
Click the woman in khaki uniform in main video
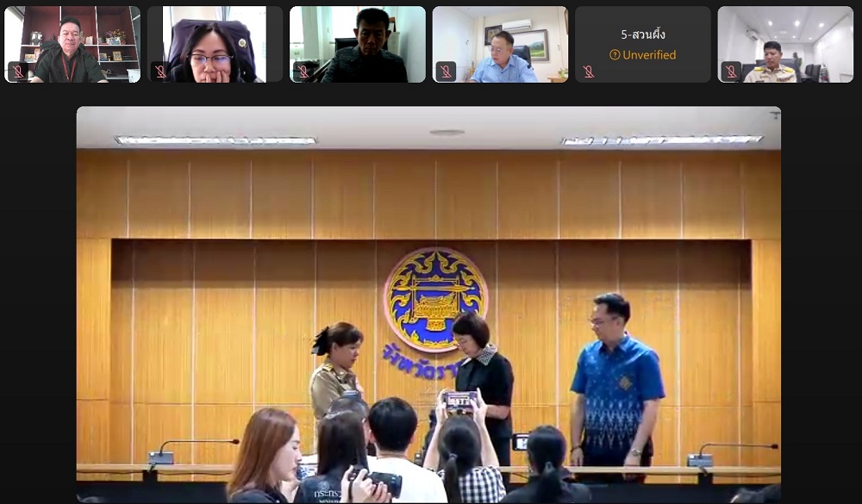[x=335, y=370]
